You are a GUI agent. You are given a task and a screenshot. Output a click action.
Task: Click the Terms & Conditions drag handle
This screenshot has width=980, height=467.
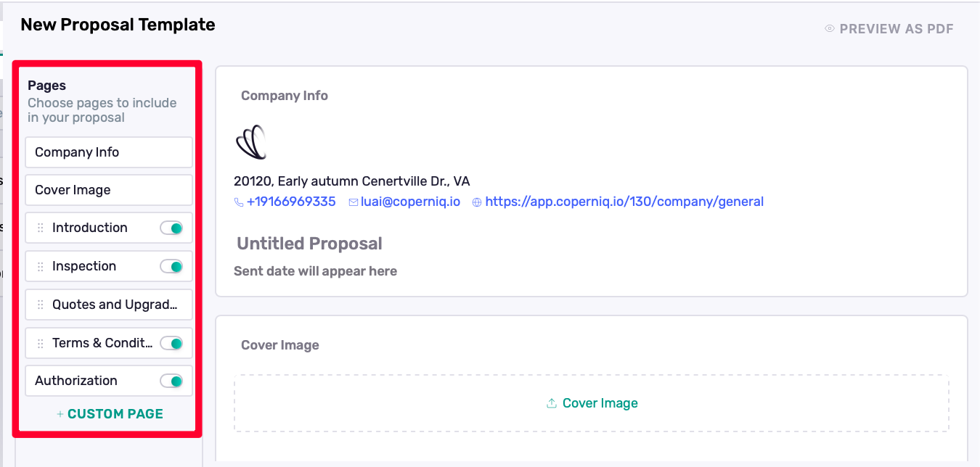coord(41,344)
